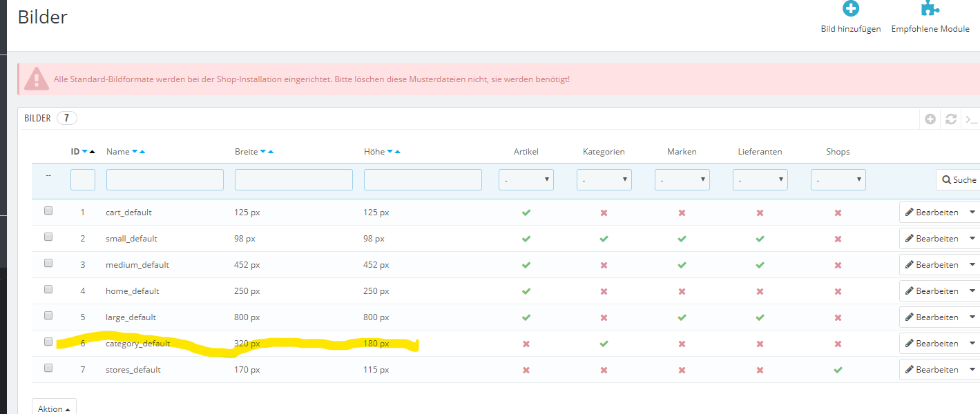Open the Aktion bulk menu
Viewport: 980px width, 414px height.
(x=54, y=407)
